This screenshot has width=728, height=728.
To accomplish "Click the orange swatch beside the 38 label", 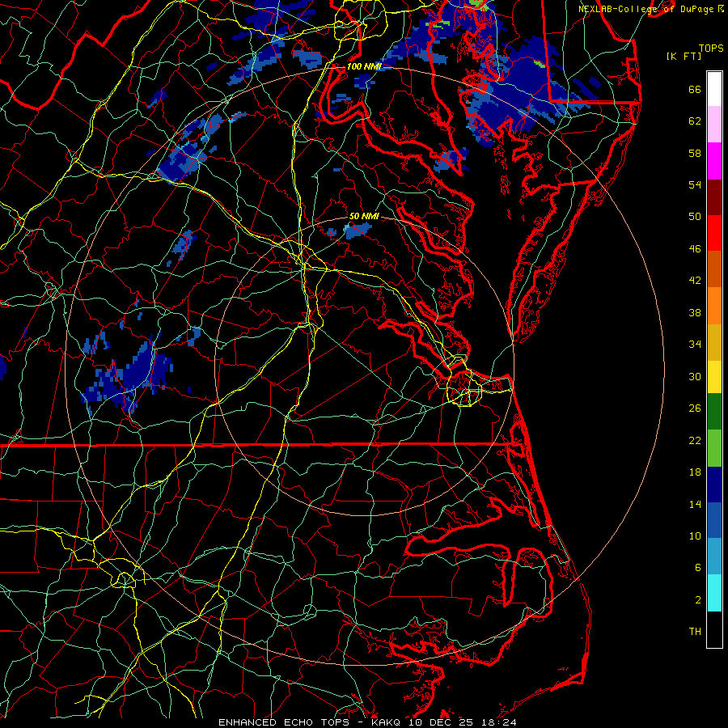I will click(x=714, y=306).
